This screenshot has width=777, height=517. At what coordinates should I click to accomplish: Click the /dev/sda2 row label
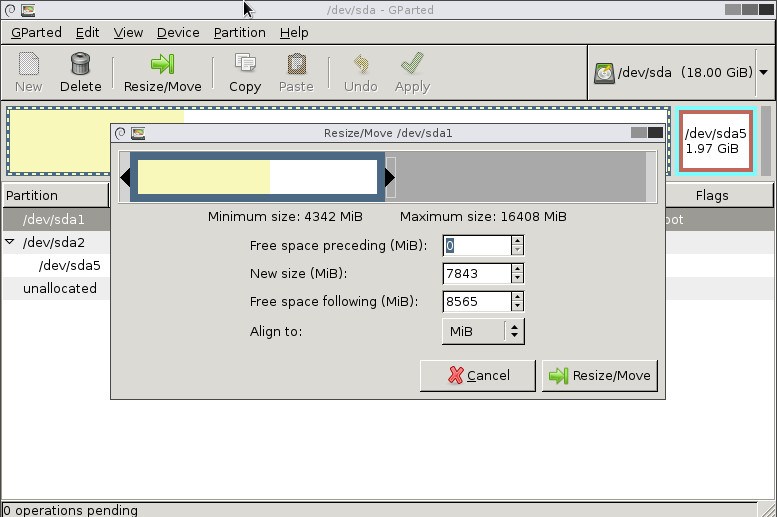pos(54,242)
